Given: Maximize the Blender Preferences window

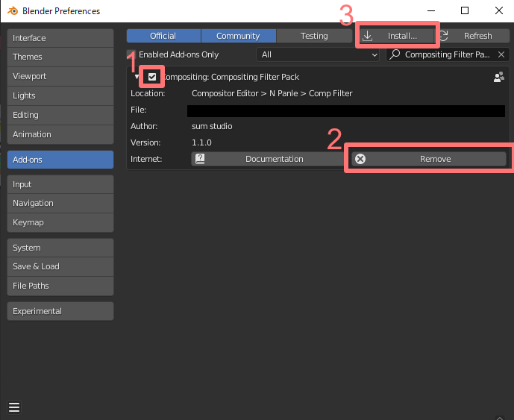Looking at the screenshot, I should click(x=465, y=11).
